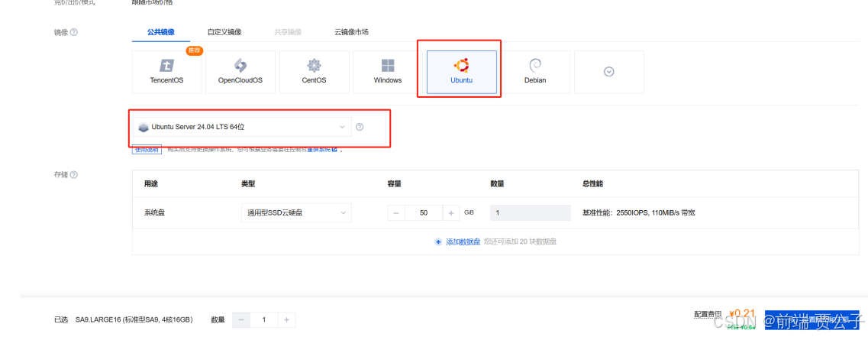Click plus icon for 添加数据盘
This screenshot has height=337, width=868.
438,242
